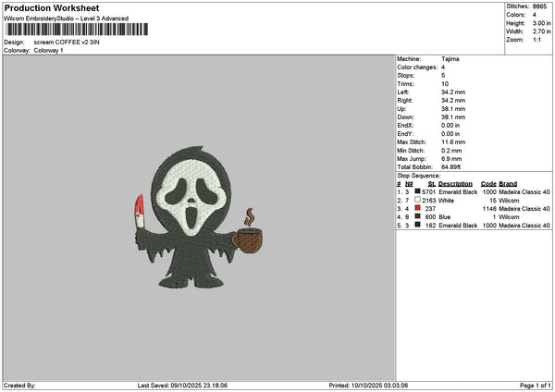Image resolution: width=555 pixels, height=392 pixels.
Task: Click the Zoom value '1:1'
Action: 536,40
